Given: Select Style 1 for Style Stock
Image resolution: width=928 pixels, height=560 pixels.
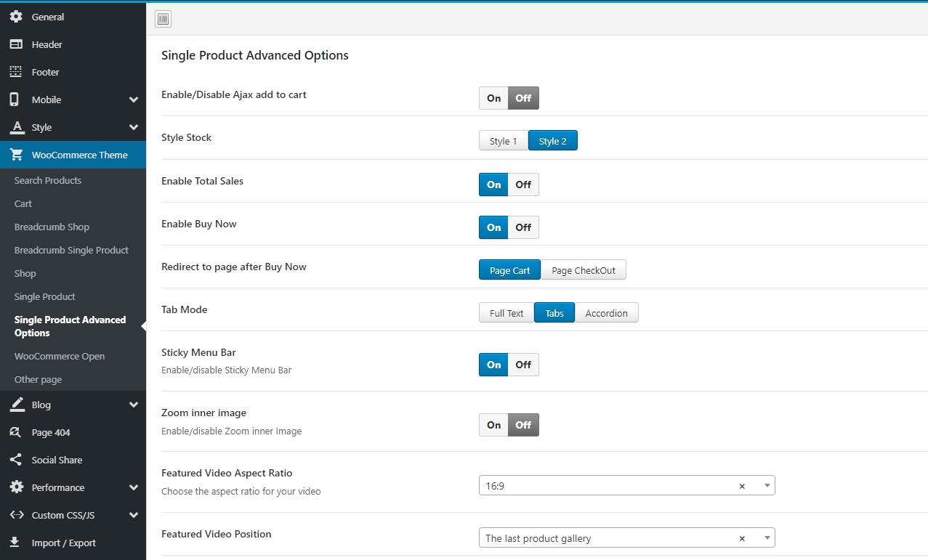Looking at the screenshot, I should [x=503, y=141].
